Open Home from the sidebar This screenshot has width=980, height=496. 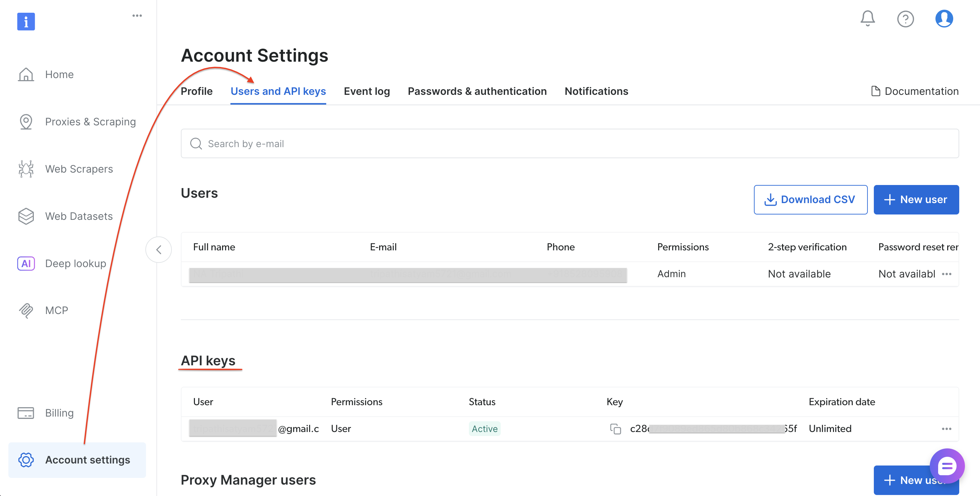[59, 74]
